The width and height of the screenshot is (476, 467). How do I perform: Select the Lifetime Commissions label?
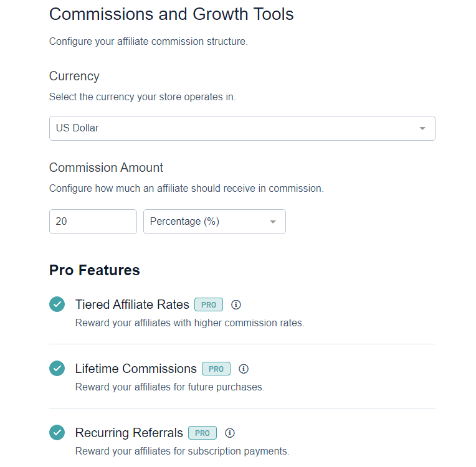coord(136,369)
